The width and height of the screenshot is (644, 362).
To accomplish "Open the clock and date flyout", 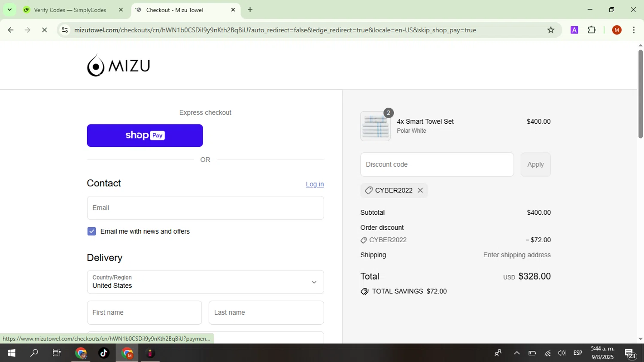I will point(603,353).
